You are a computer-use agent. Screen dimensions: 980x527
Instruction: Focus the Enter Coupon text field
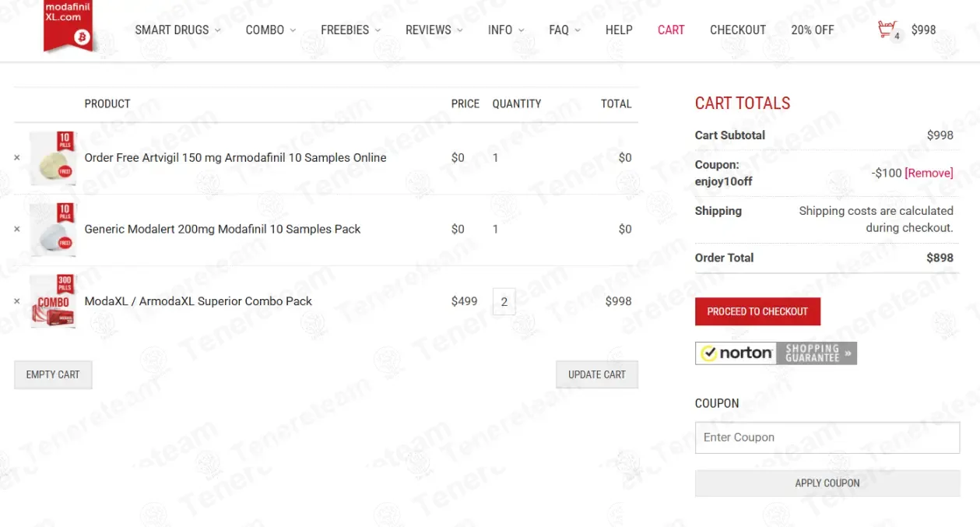tap(827, 437)
